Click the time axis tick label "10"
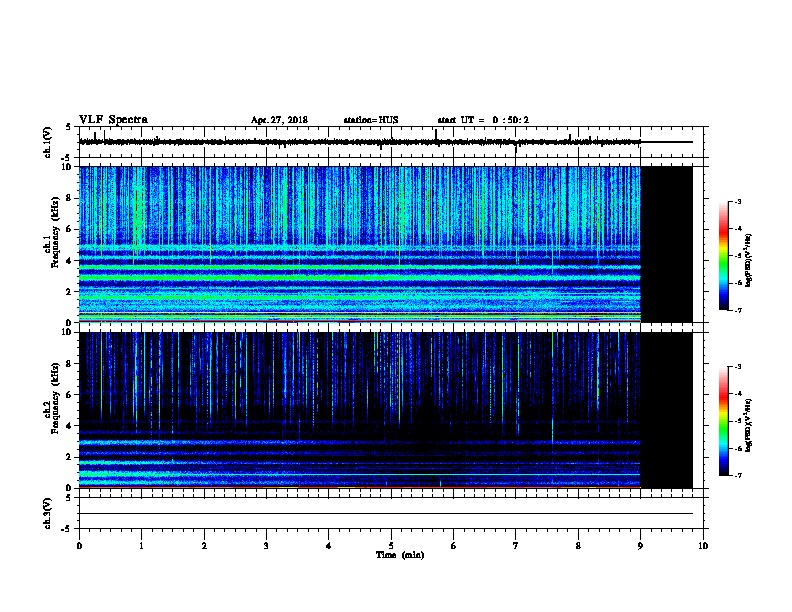The width and height of the screenshot is (792, 612). coord(703,545)
